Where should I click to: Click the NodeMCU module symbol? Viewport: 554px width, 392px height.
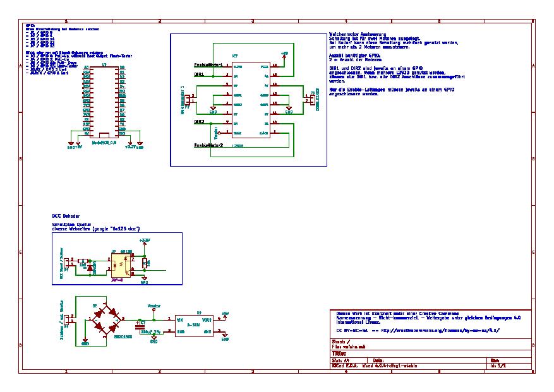point(104,102)
